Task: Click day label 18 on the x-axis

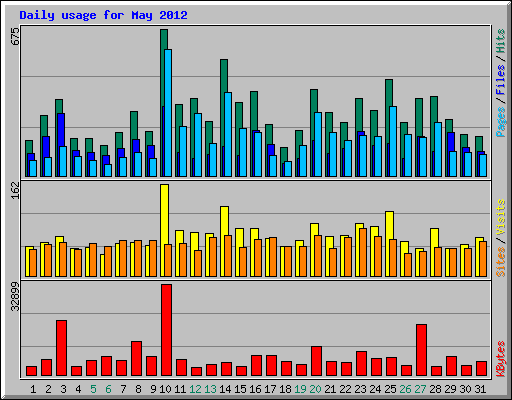Action: (285, 389)
